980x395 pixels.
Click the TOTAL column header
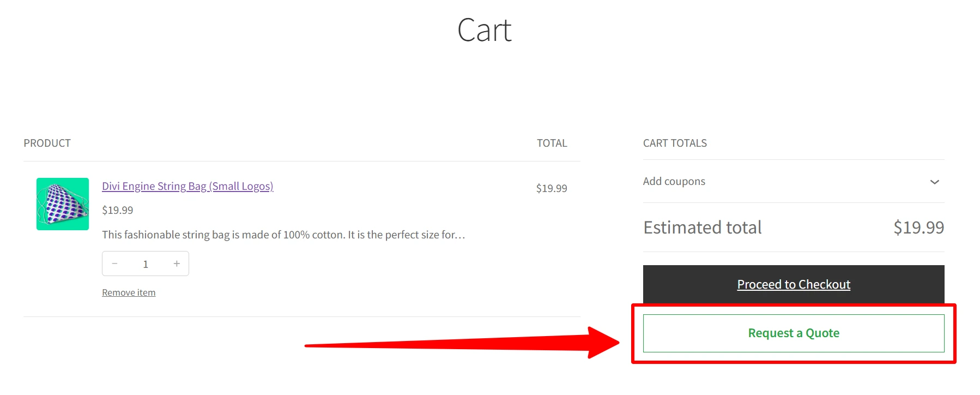pyautogui.click(x=552, y=143)
